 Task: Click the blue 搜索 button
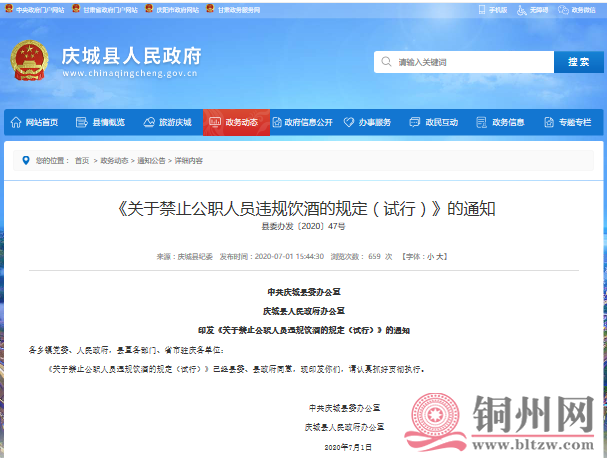click(579, 62)
